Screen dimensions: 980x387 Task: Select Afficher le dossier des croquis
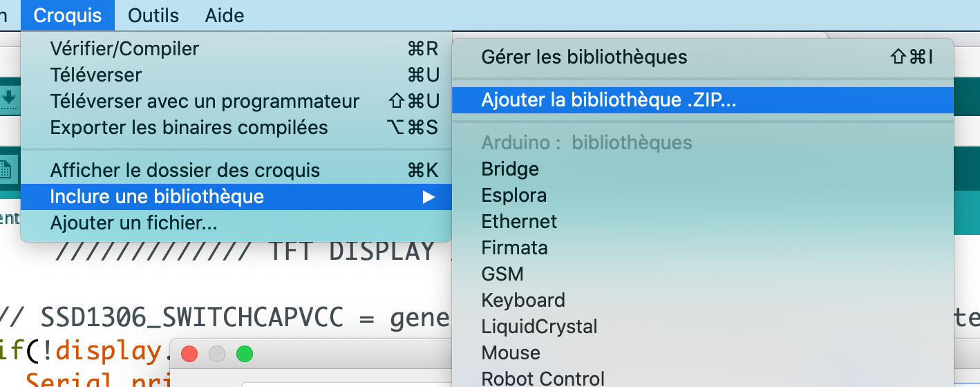coord(185,171)
